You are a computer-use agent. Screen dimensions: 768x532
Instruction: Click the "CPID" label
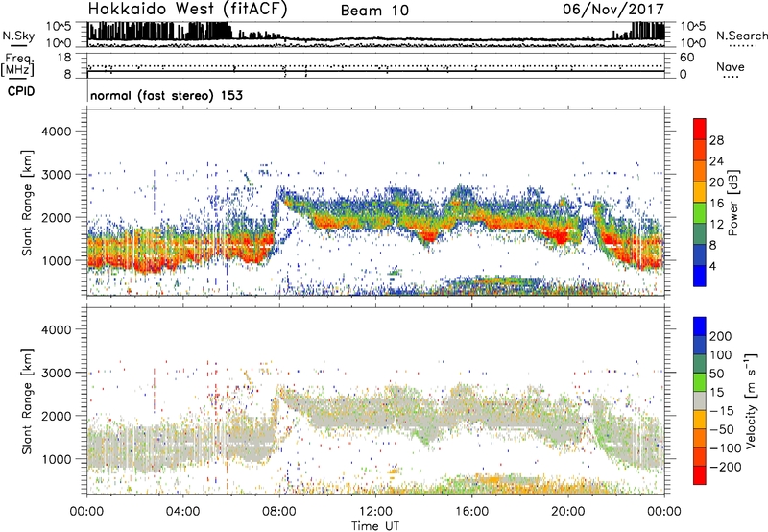coord(21,91)
